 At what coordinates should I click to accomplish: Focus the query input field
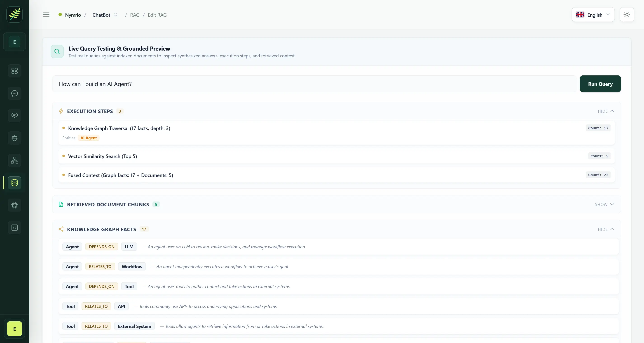tap(314, 84)
